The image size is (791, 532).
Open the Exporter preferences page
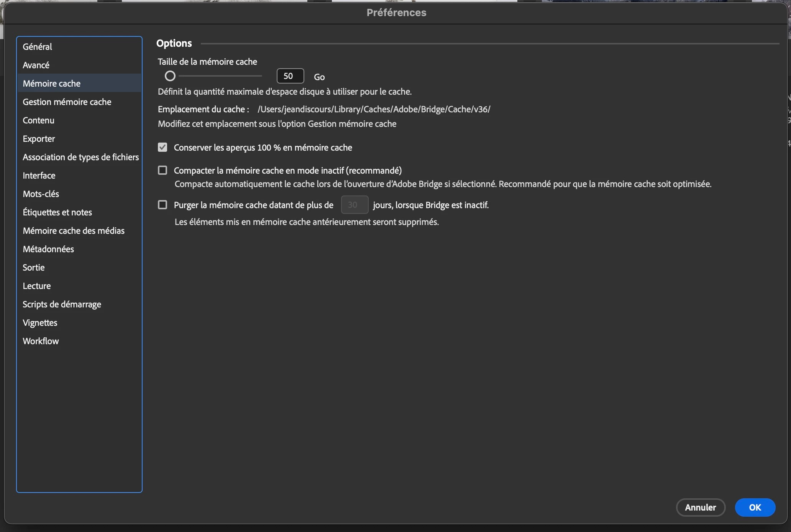pyautogui.click(x=39, y=139)
